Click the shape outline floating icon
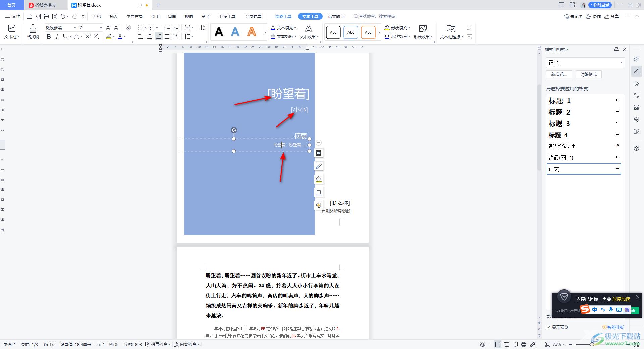 (x=319, y=192)
